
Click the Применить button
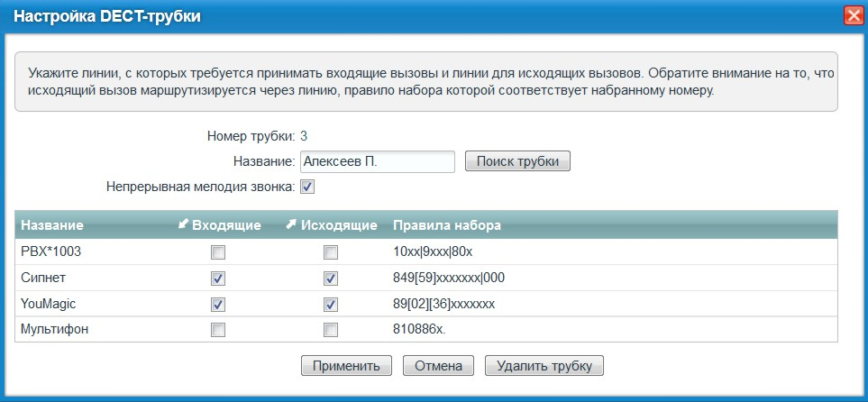pyautogui.click(x=346, y=366)
